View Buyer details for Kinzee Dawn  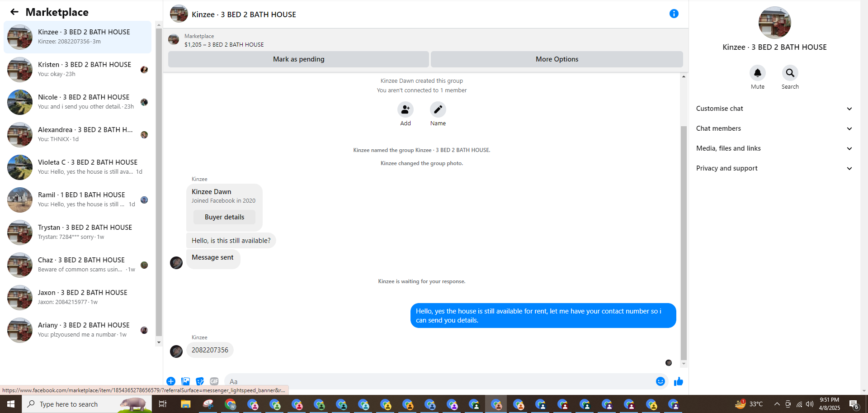click(x=224, y=217)
